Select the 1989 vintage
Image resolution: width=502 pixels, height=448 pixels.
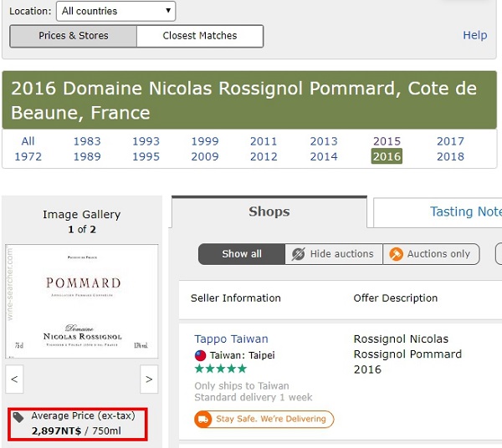pyautogui.click(x=87, y=156)
